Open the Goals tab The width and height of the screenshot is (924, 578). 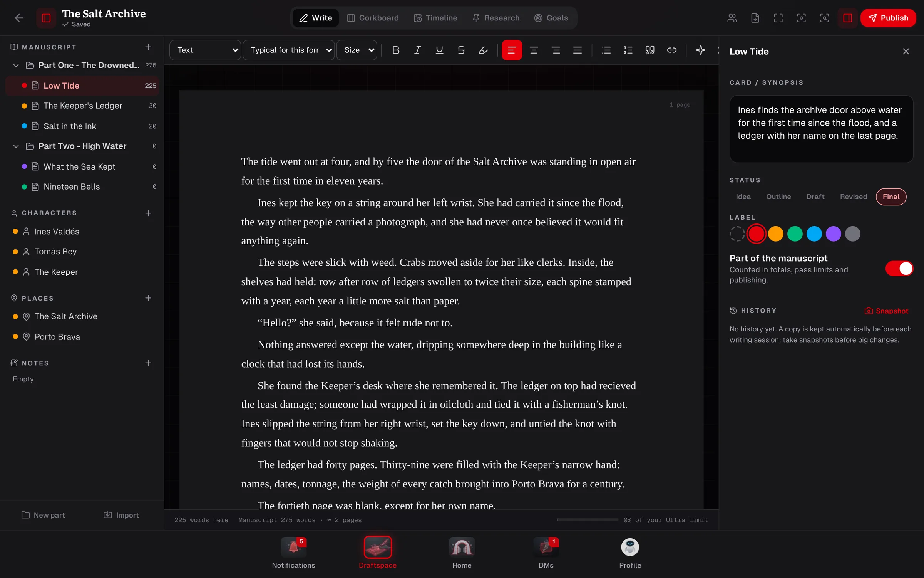[551, 18]
